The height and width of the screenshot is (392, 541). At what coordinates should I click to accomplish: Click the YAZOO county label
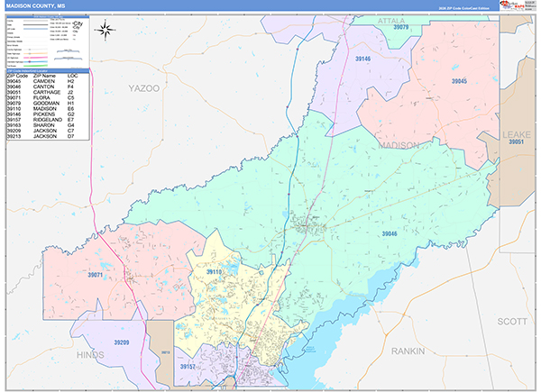[144, 88]
